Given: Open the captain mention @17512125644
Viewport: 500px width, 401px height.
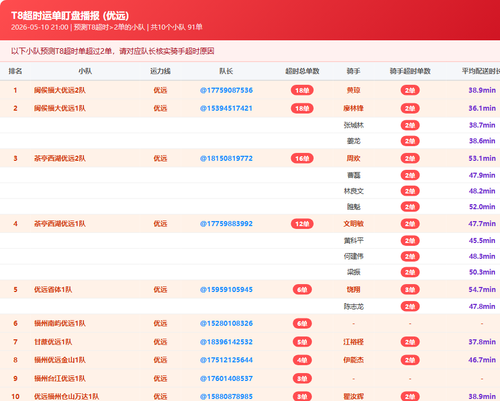Looking at the screenshot, I should click(x=226, y=360).
